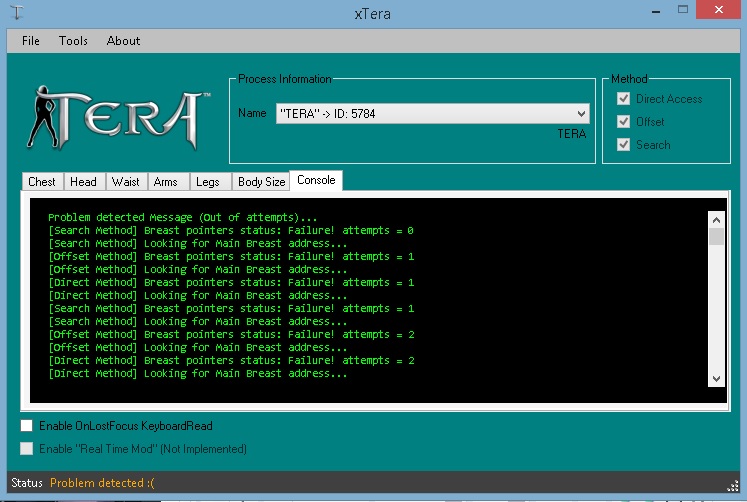Go to the Legs tab
This screenshot has height=502, width=747.
tap(207, 182)
